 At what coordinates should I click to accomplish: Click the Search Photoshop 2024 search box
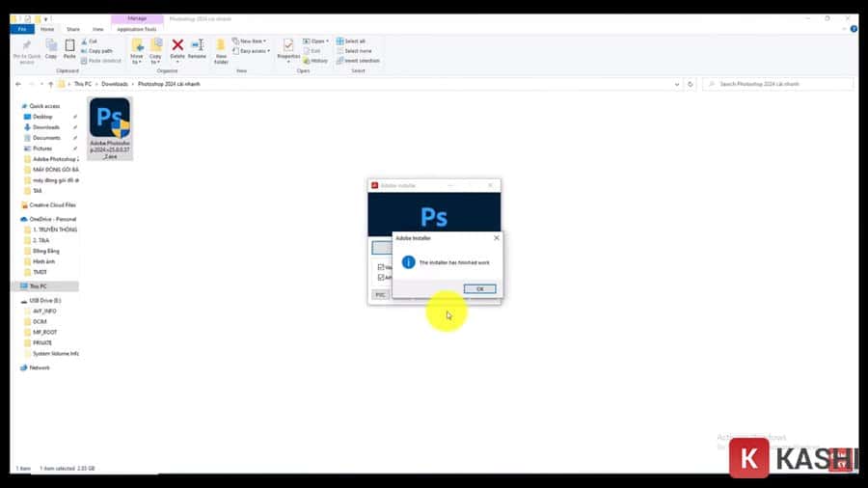(777, 84)
